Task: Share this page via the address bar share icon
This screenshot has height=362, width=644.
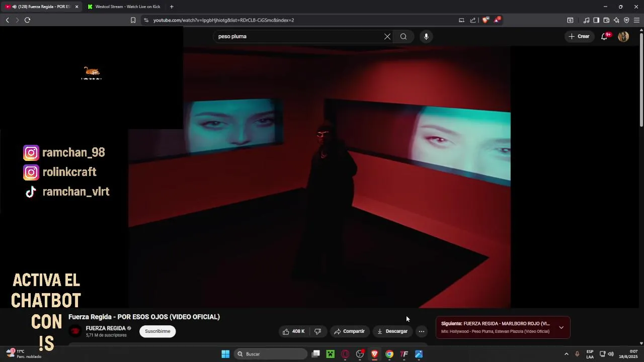Action: coord(473,20)
